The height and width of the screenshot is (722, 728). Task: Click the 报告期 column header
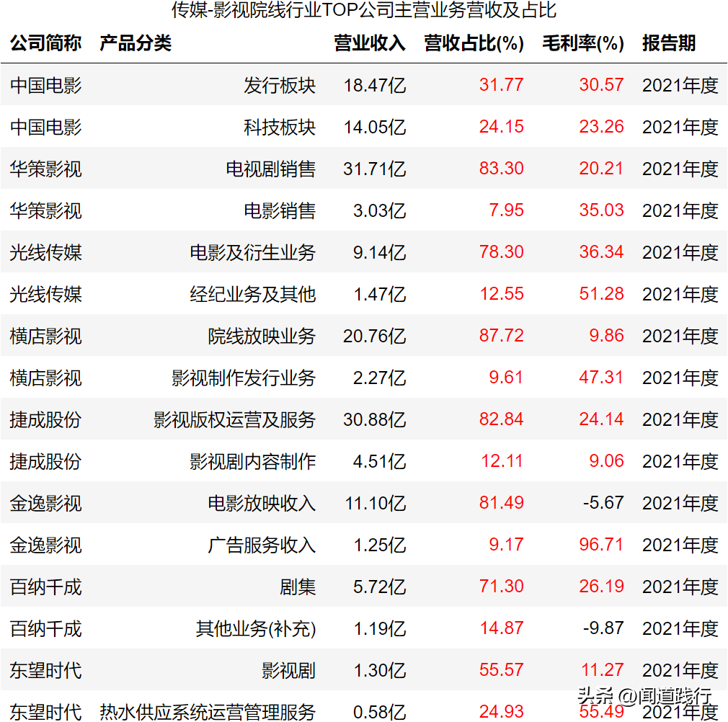coord(669,43)
